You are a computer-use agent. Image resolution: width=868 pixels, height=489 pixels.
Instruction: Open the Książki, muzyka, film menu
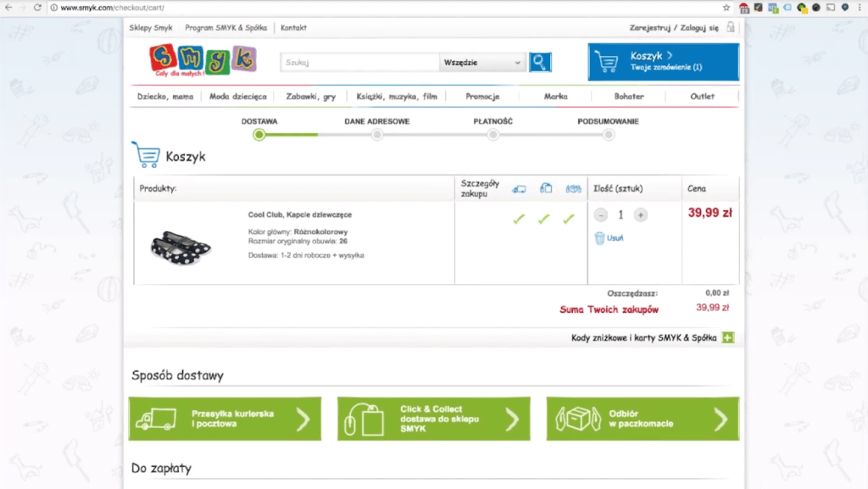coord(397,97)
